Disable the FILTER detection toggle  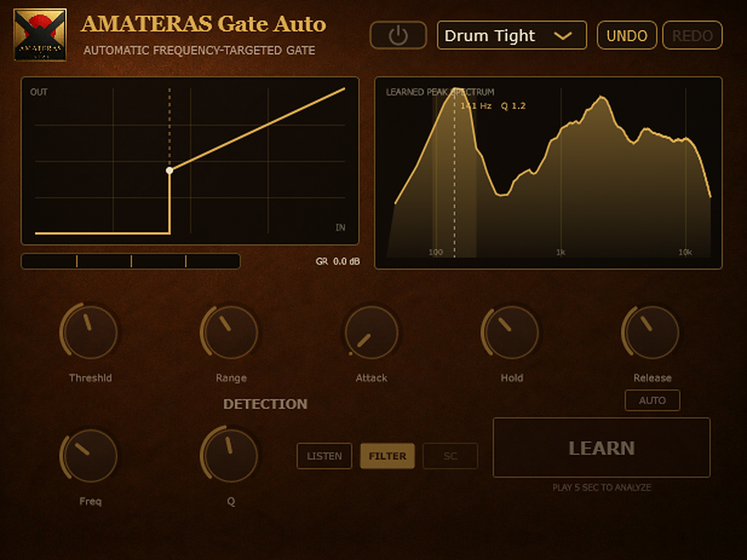pos(388,456)
